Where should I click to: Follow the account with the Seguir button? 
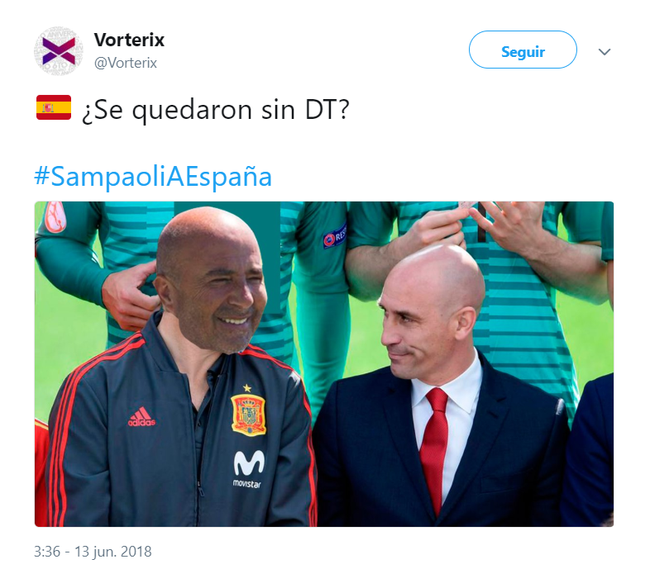point(522,49)
